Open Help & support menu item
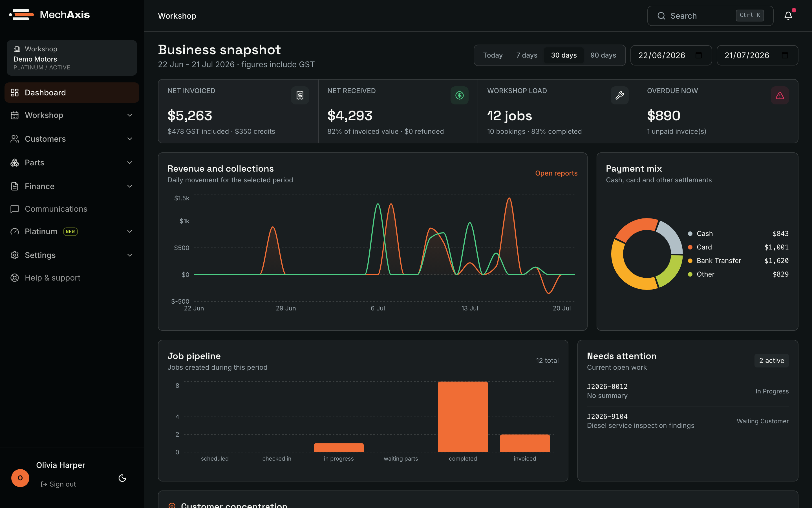The image size is (812, 508). pos(72,278)
